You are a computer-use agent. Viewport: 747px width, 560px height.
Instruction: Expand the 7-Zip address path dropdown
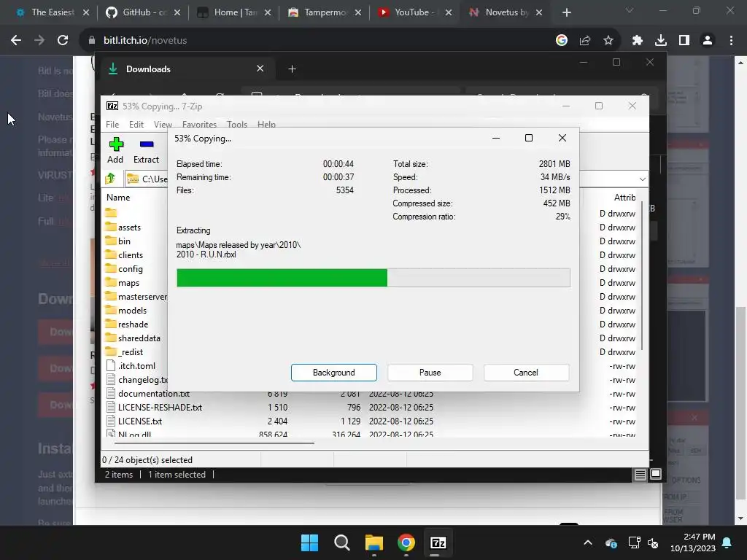[642, 179]
